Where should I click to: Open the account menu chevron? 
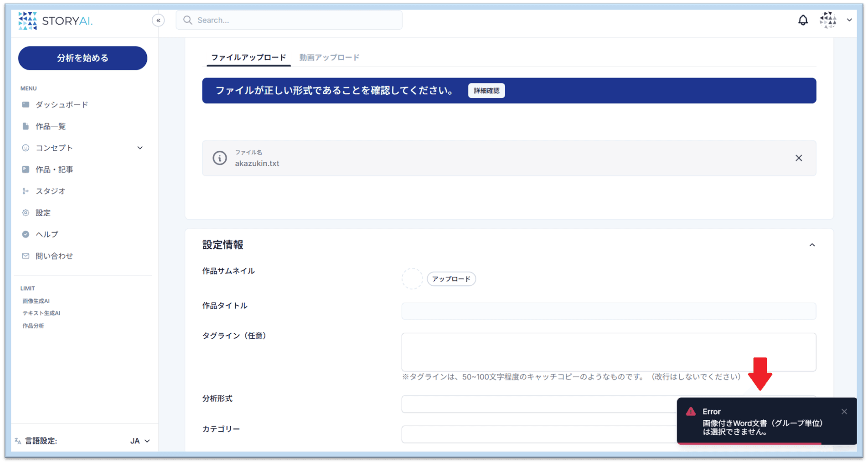[x=849, y=20]
